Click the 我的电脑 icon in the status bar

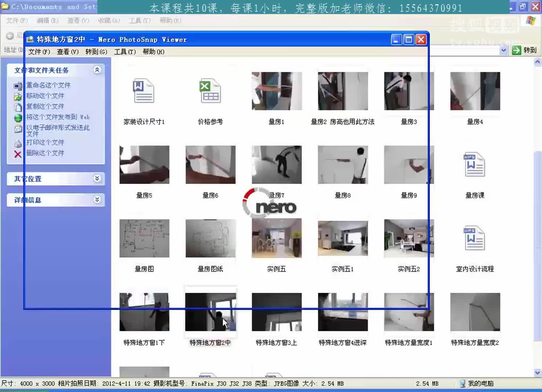pyautogui.click(x=462, y=383)
